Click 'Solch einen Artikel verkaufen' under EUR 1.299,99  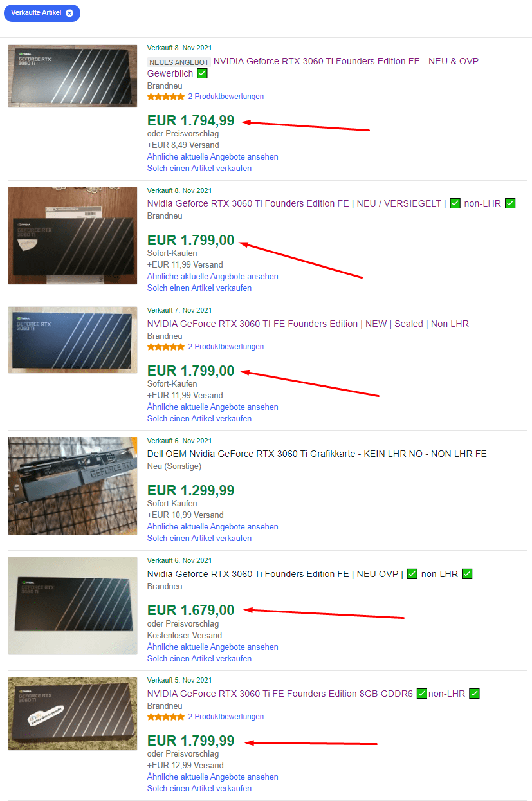[199, 538]
